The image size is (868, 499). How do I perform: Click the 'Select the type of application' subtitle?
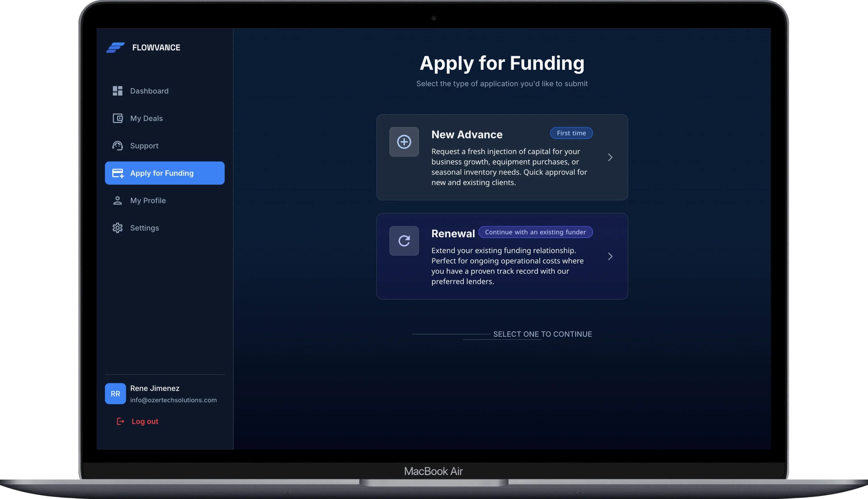tap(502, 84)
